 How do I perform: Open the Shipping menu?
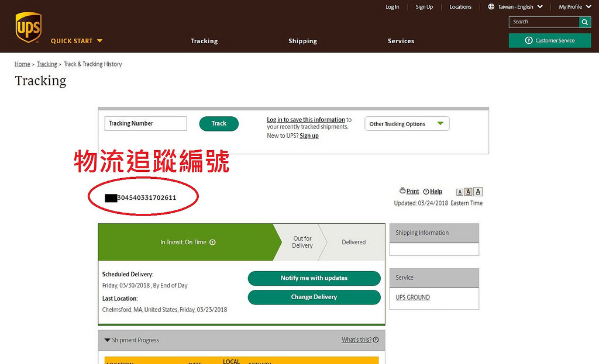pyautogui.click(x=302, y=41)
